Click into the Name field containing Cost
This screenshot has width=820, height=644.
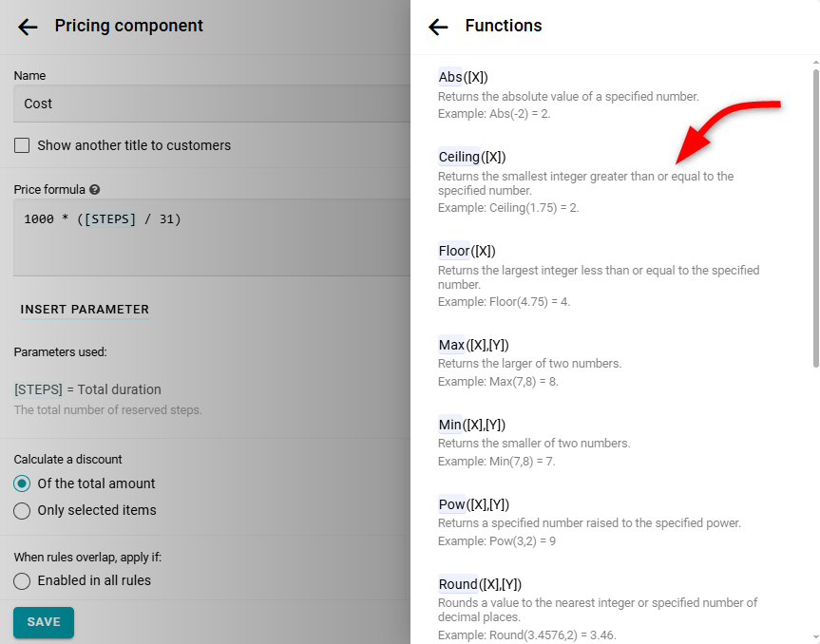209,104
